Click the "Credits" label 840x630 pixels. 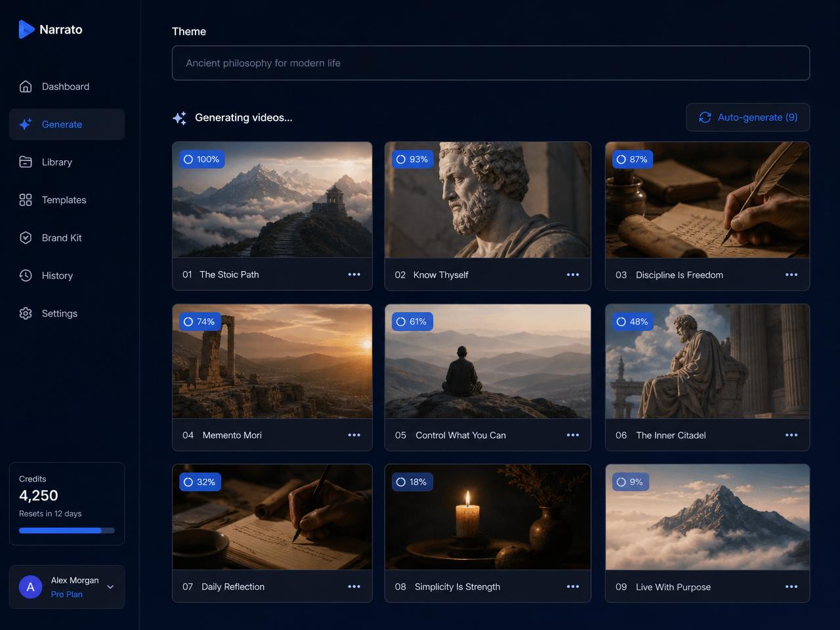33,479
